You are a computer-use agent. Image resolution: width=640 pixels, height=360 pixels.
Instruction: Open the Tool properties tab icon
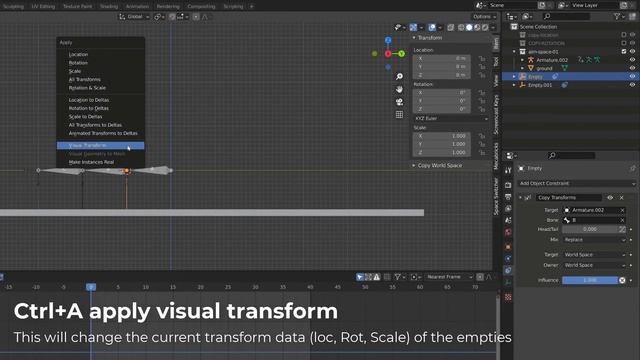[x=508, y=170]
